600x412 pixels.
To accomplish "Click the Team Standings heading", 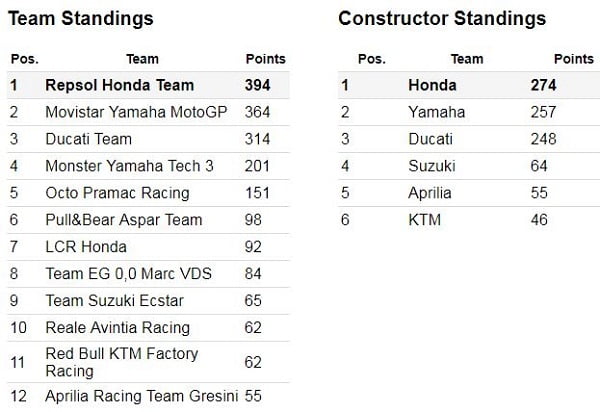I will 81,19.
